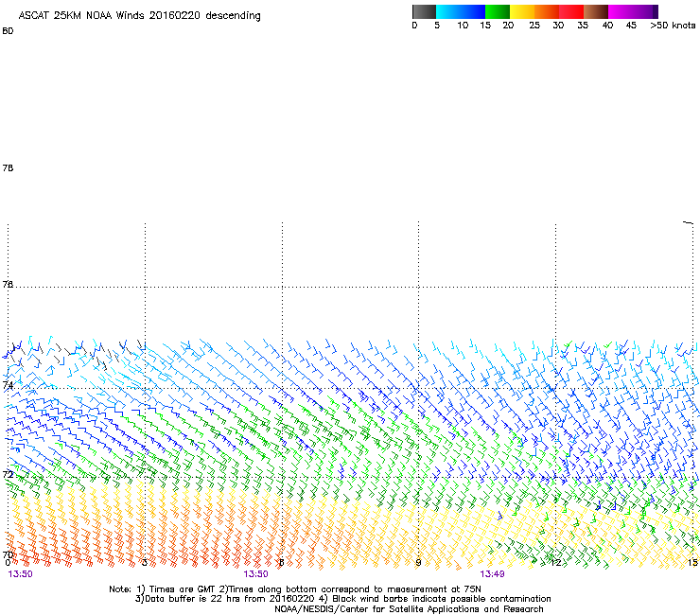Screen dimensions: 700x615
Task: Click the NOAA/NESDIS Center for Satellite Applications credit
Action: 409,609
